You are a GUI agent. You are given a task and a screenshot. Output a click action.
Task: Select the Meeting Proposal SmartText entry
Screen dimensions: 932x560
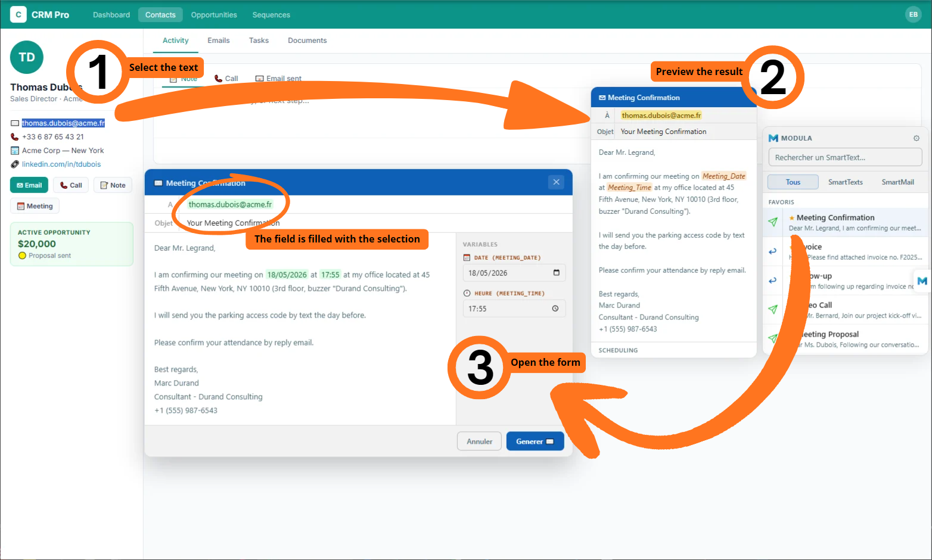pyautogui.click(x=845, y=338)
